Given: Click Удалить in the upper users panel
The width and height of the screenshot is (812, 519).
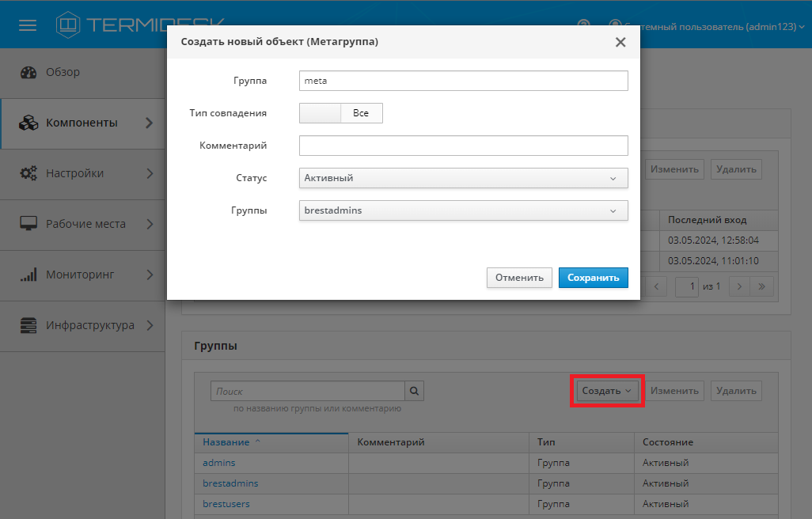Looking at the screenshot, I should point(736,169).
